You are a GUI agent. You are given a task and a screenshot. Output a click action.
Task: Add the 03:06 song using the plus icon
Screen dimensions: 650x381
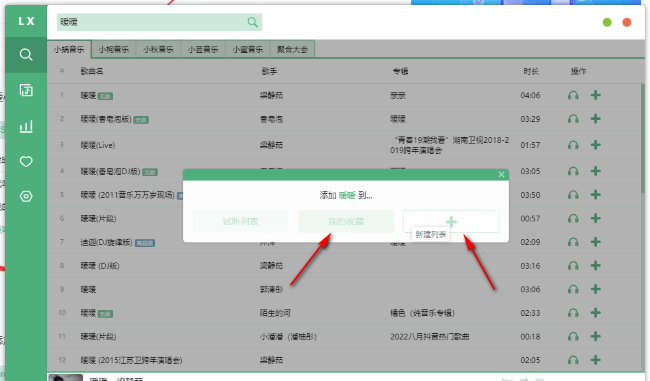pyautogui.click(x=596, y=289)
